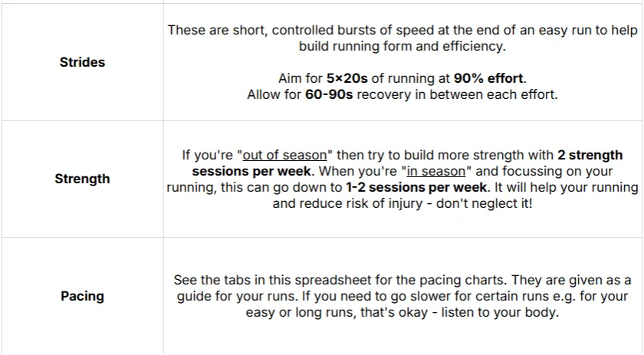
Task: Click bold "1-2 sessions per week" text
Action: tap(416, 187)
